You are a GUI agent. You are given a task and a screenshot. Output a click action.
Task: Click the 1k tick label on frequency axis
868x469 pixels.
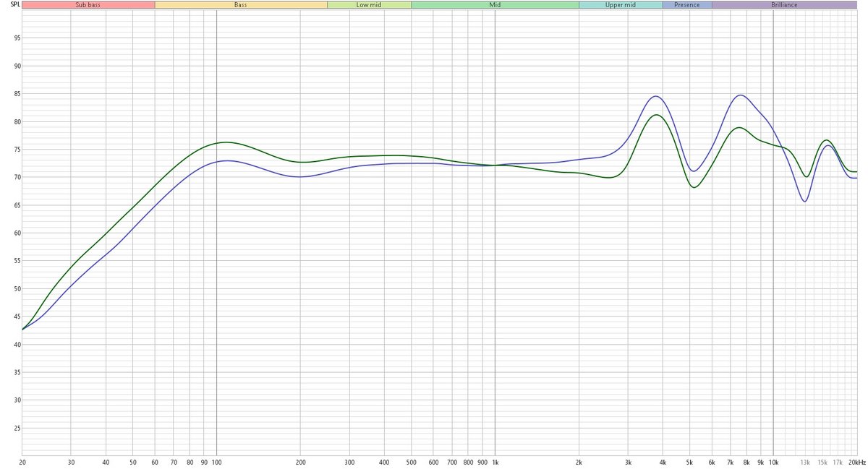tap(495, 461)
